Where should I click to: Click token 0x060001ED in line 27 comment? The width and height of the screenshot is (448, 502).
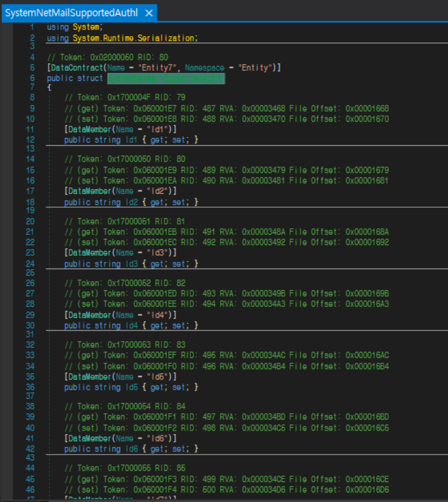[x=155, y=294]
